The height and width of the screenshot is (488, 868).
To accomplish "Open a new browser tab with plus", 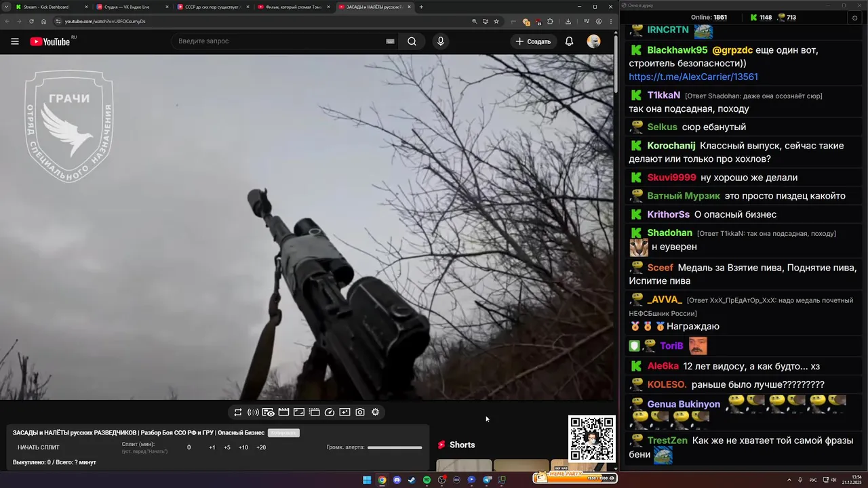I will point(421,7).
